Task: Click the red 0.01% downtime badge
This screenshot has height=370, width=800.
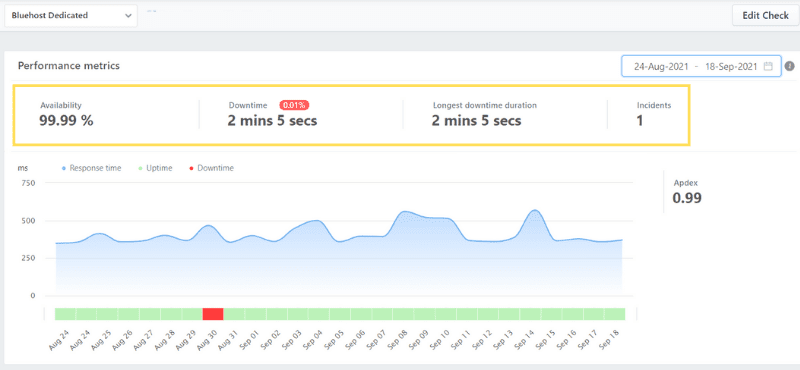Action: 294,105
